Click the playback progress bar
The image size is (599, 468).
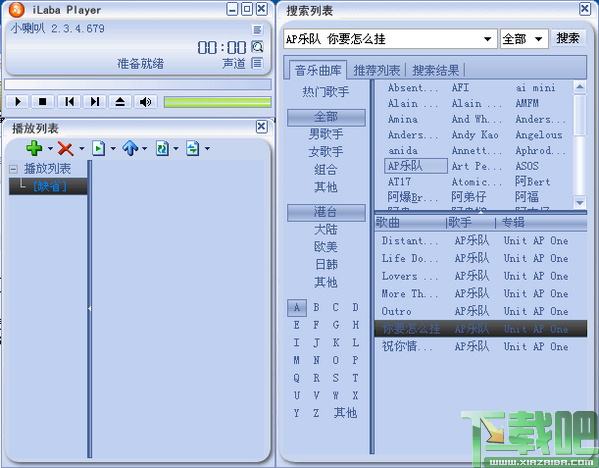pyautogui.click(x=138, y=84)
